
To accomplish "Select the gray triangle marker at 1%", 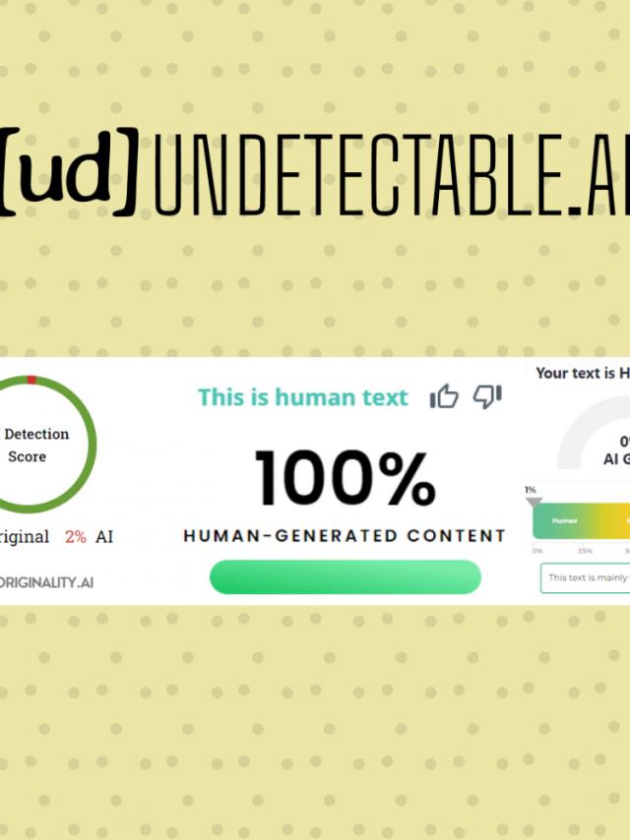I will tap(533, 502).
